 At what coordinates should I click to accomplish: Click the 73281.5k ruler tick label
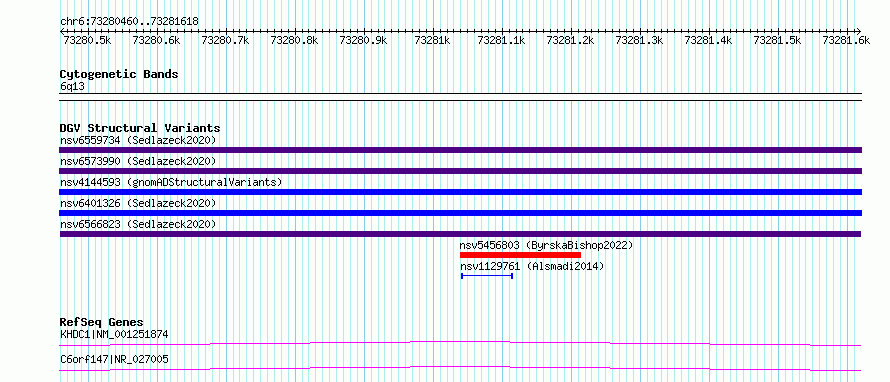coord(778,40)
